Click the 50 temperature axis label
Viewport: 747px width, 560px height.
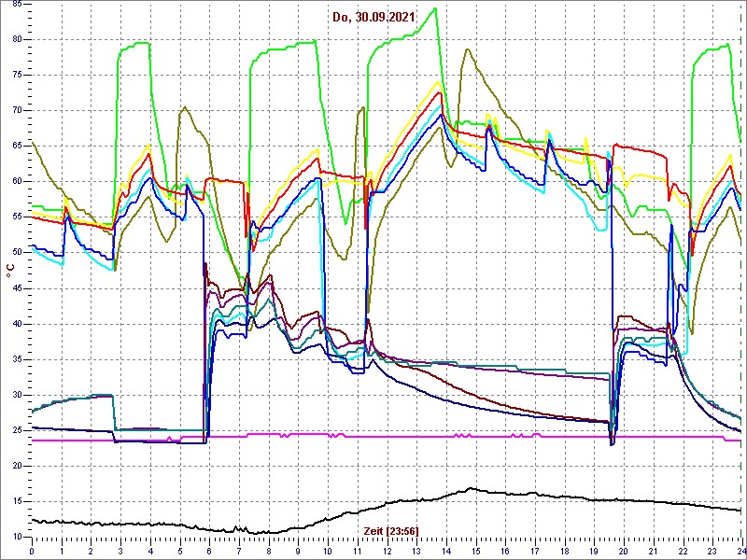17,253
